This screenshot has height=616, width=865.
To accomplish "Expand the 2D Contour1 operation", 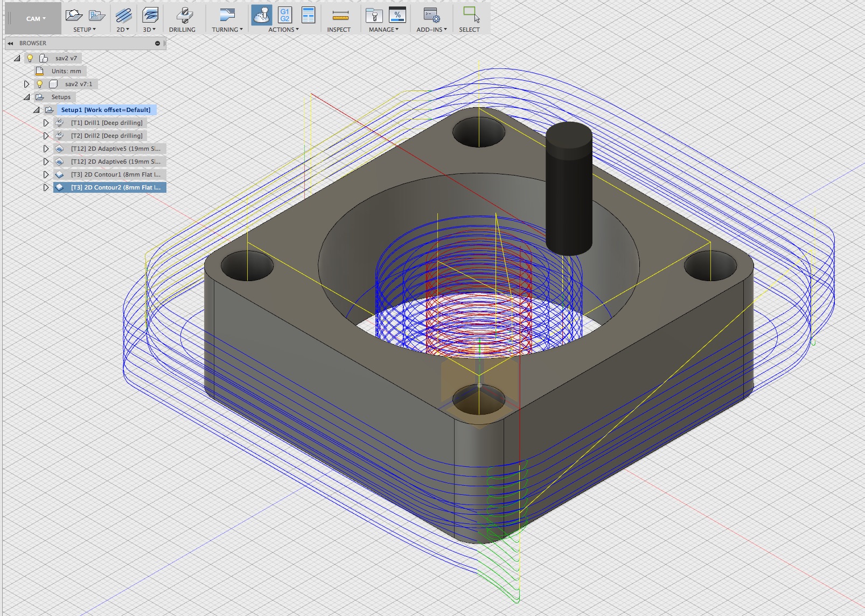I will pyautogui.click(x=46, y=174).
